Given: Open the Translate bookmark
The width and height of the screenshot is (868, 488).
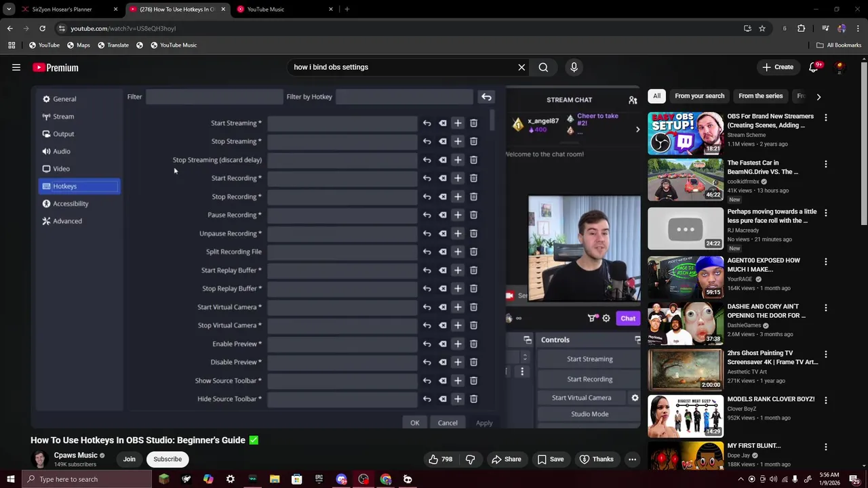Looking at the screenshot, I should (x=113, y=45).
